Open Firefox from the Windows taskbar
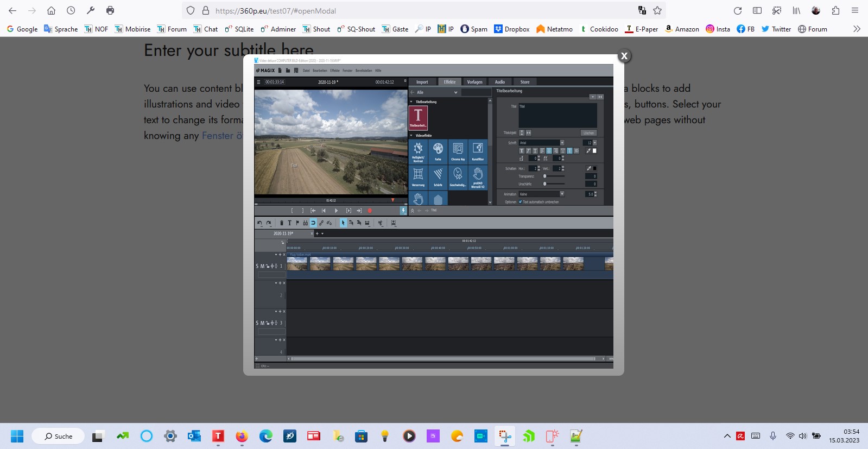Viewport: 868px width, 449px height. [x=242, y=436]
